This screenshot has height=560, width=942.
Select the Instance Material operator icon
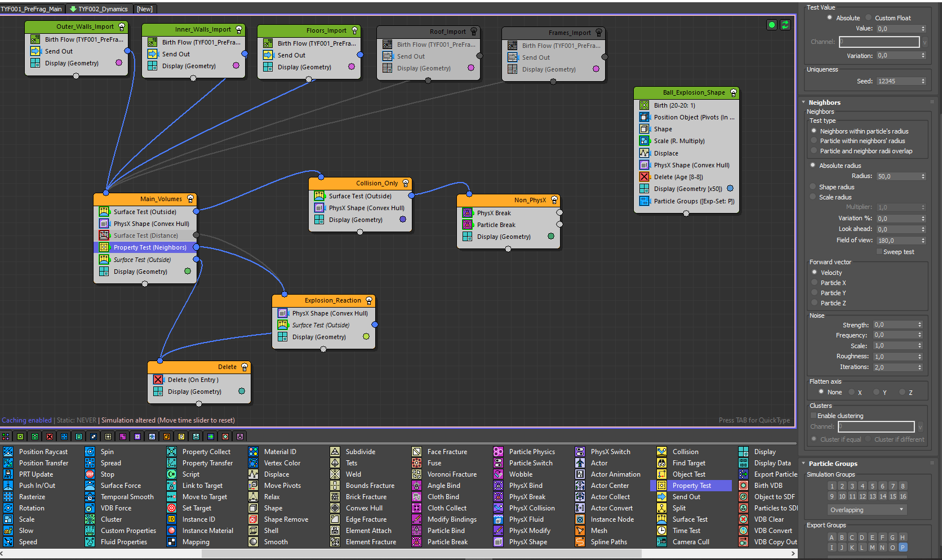[172, 530]
